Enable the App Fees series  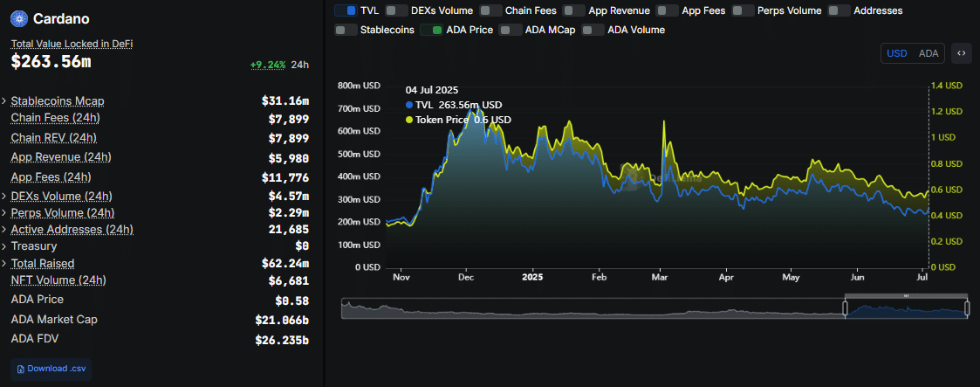[x=668, y=10]
